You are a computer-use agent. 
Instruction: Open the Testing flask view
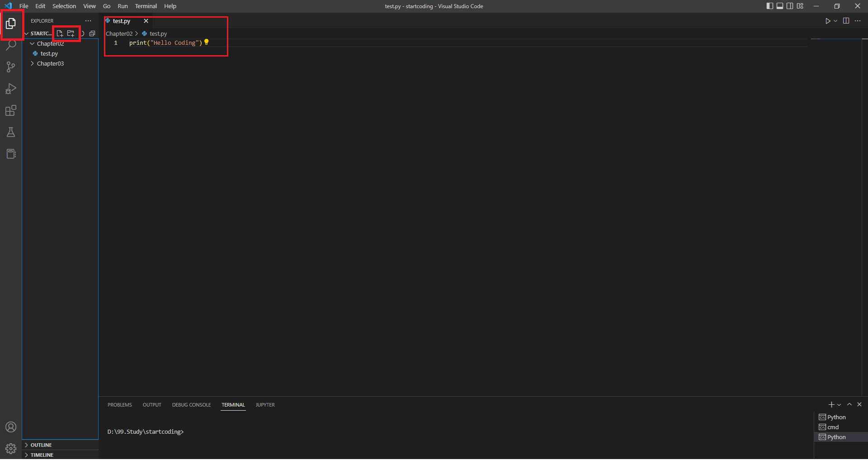click(11, 132)
